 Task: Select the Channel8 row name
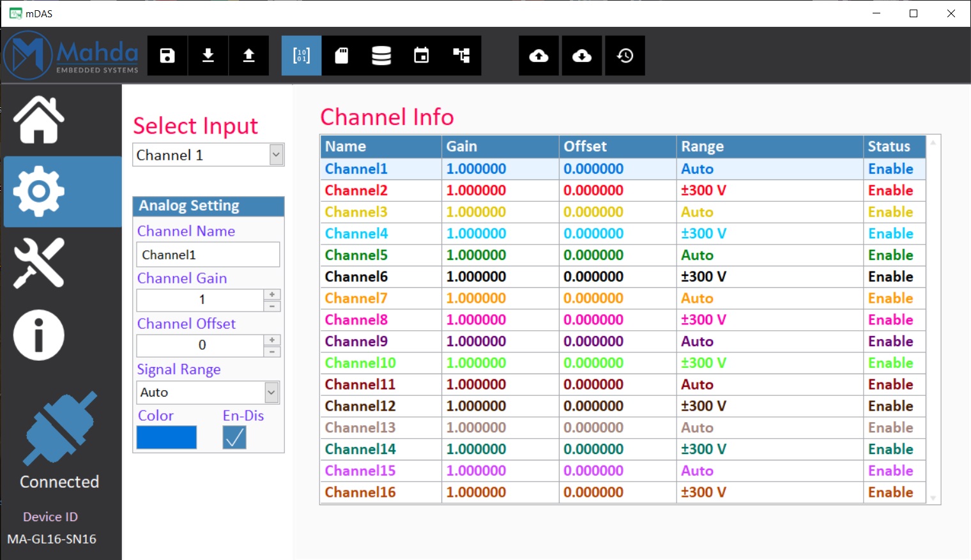coord(356,320)
